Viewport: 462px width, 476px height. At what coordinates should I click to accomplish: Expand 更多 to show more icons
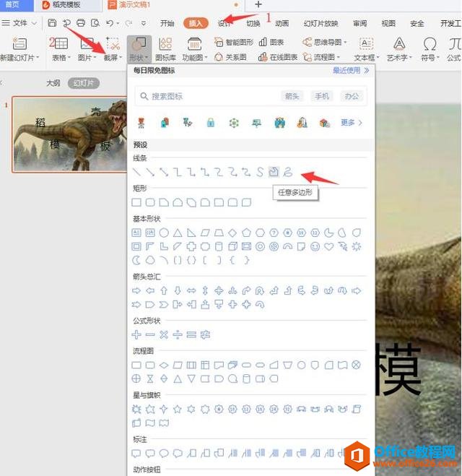click(351, 123)
